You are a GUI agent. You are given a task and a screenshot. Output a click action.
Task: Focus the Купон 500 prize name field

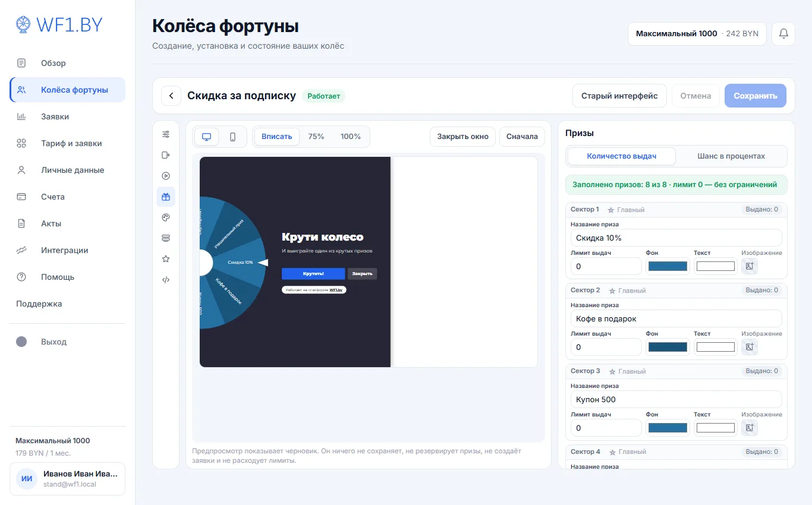click(x=676, y=399)
